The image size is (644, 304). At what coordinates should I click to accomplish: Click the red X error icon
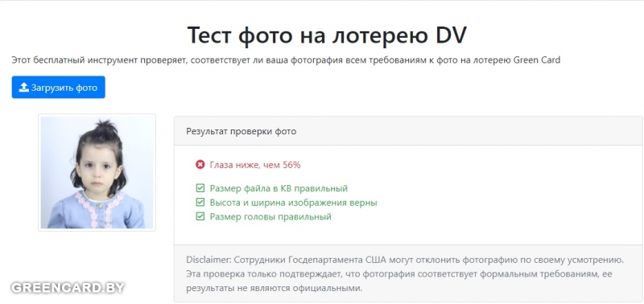[x=200, y=165]
